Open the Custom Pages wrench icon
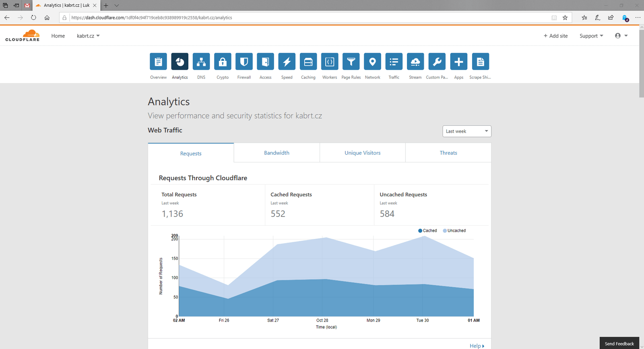The width and height of the screenshot is (644, 349). click(437, 62)
